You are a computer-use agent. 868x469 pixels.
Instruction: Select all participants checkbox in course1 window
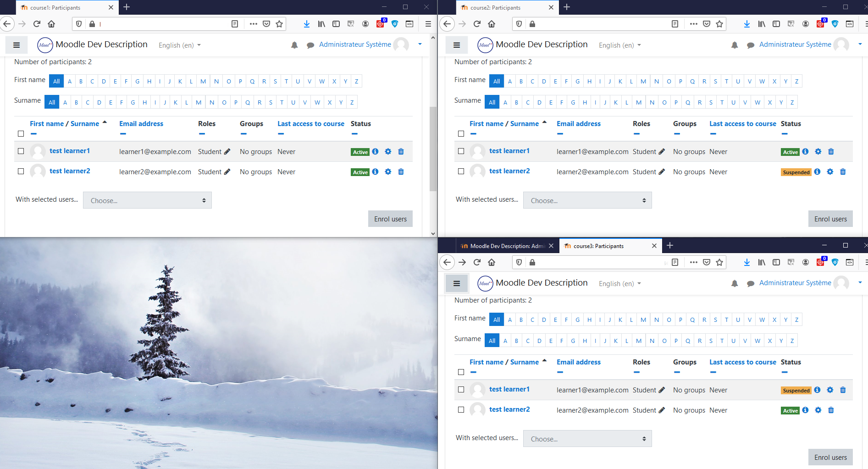tap(21, 134)
